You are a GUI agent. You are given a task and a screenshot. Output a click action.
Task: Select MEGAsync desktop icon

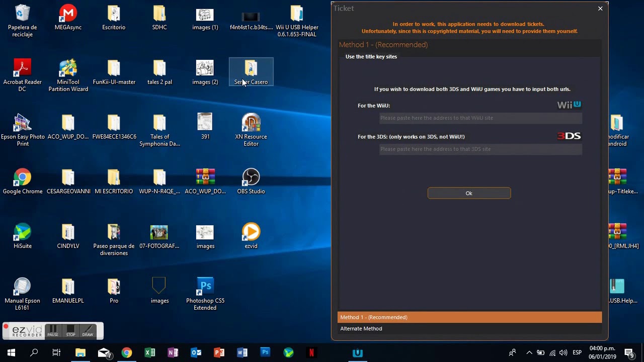pyautogui.click(x=68, y=18)
